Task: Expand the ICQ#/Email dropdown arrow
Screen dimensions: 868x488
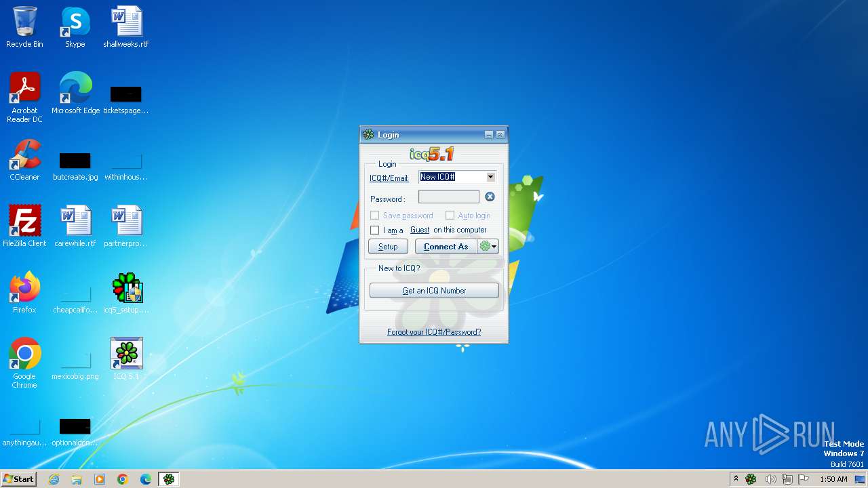Action: click(x=490, y=177)
